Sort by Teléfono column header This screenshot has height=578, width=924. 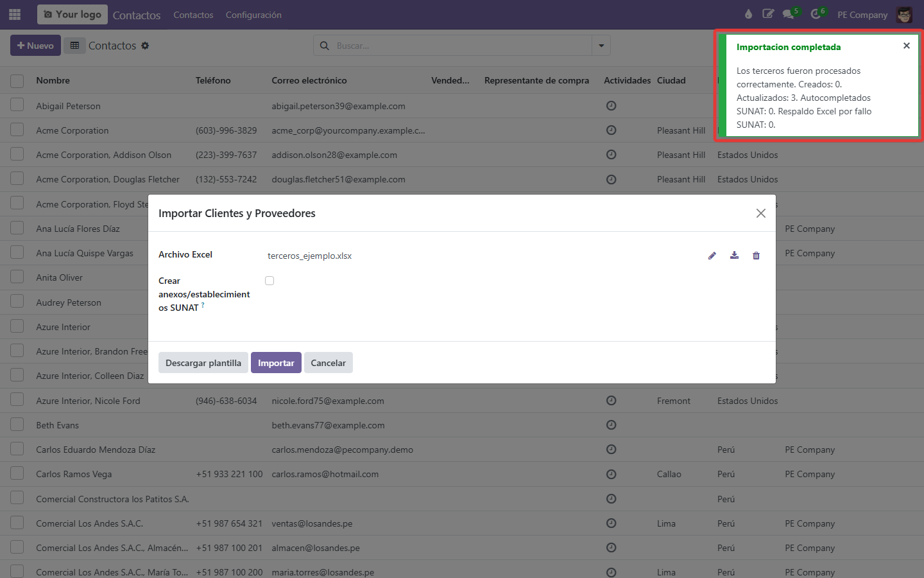(213, 80)
